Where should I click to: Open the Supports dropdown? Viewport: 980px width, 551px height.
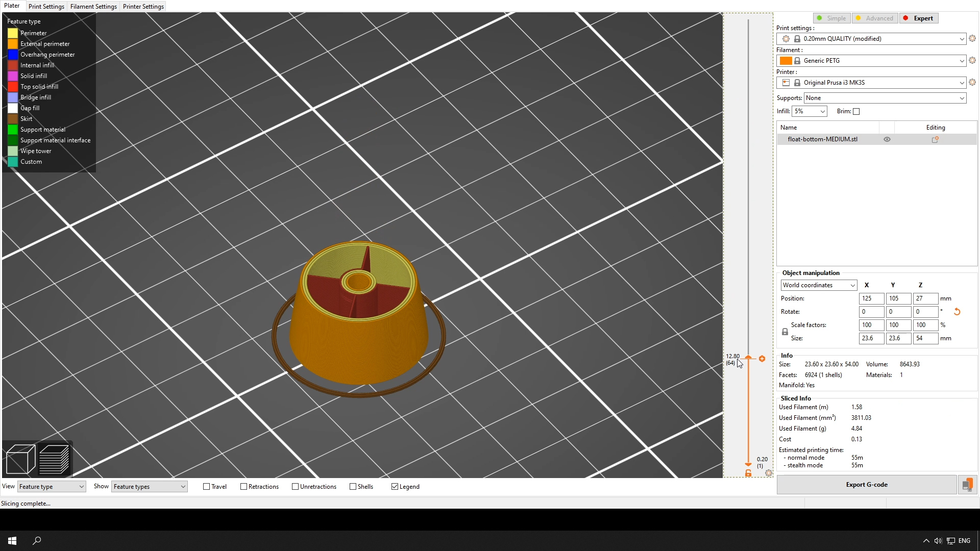885,98
